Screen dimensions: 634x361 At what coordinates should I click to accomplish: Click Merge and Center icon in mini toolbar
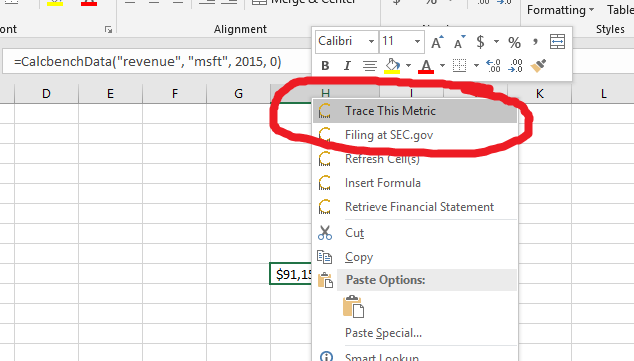558,42
